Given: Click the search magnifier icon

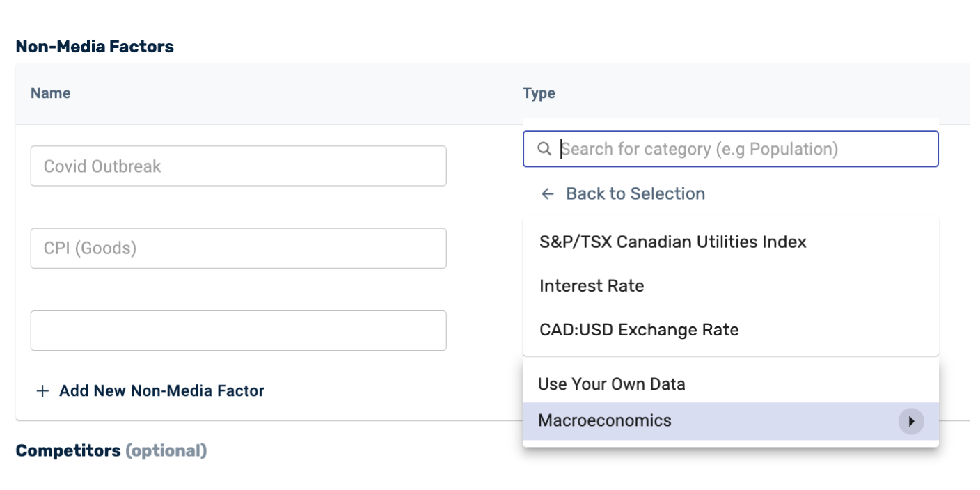Looking at the screenshot, I should [545, 148].
